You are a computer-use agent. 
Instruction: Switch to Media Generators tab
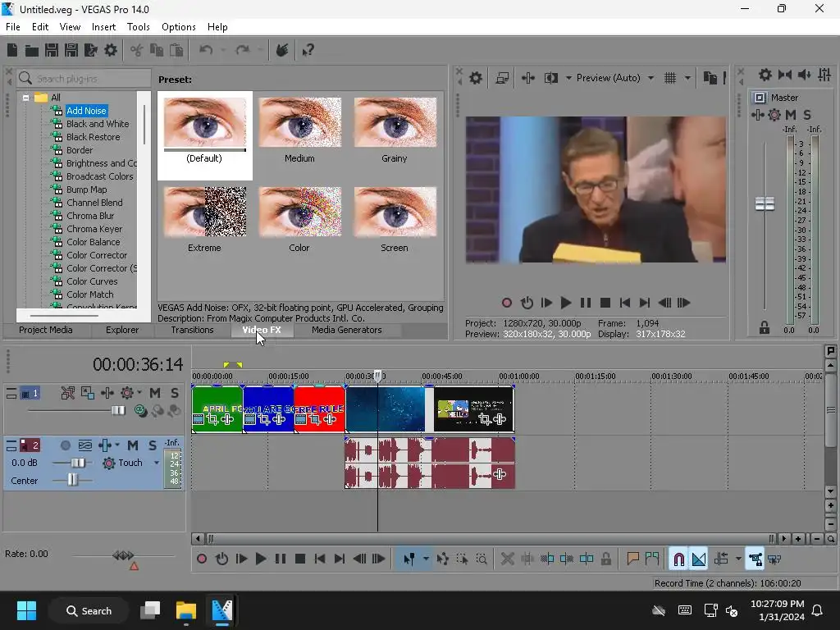tap(347, 330)
